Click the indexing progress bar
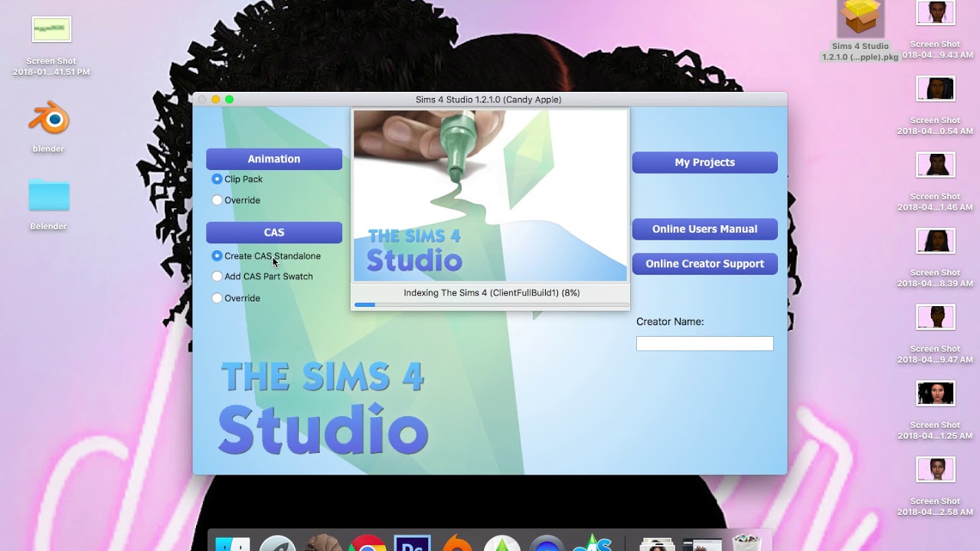 [x=490, y=305]
